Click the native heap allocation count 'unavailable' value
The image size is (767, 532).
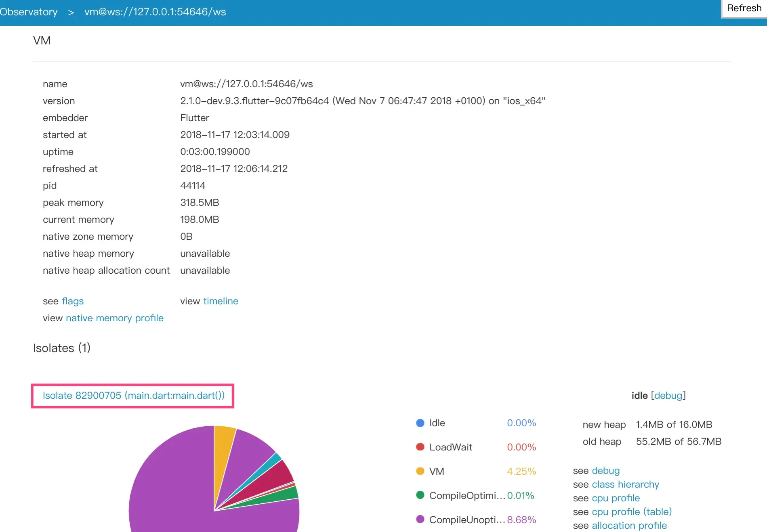pyautogui.click(x=205, y=270)
